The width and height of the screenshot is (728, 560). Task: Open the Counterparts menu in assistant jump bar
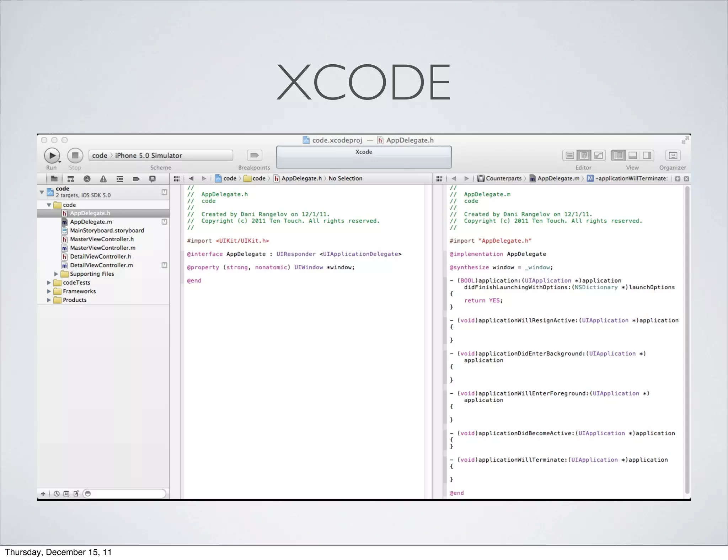pyautogui.click(x=499, y=178)
